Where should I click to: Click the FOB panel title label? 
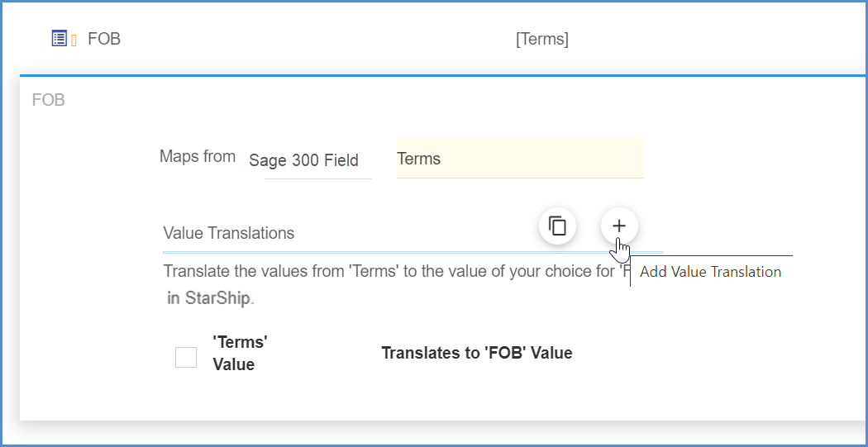pyautogui.click(x=48, y=100)
